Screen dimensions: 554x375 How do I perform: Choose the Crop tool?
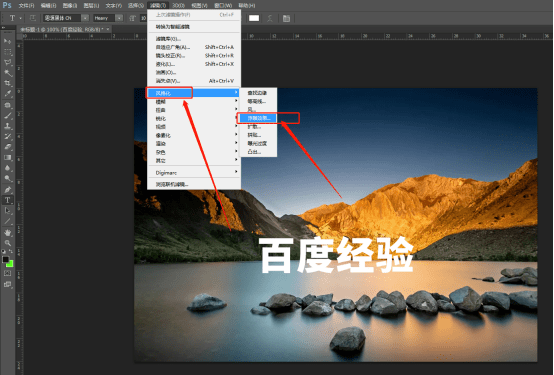7,83
